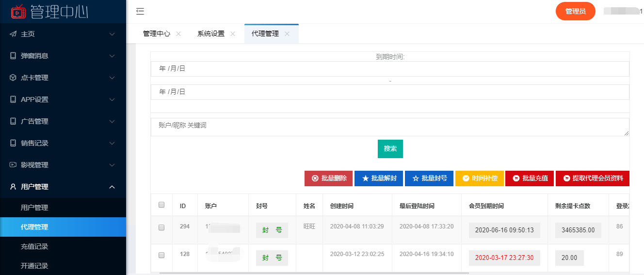Close the 代理管理 tab
Viewport: 644px width, 275px height.
tap(287, 34)
